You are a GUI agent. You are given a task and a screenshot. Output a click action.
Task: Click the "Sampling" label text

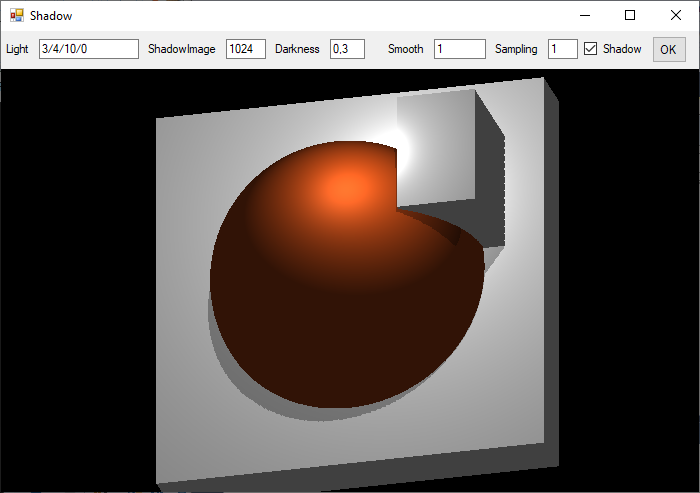point(516,49)
